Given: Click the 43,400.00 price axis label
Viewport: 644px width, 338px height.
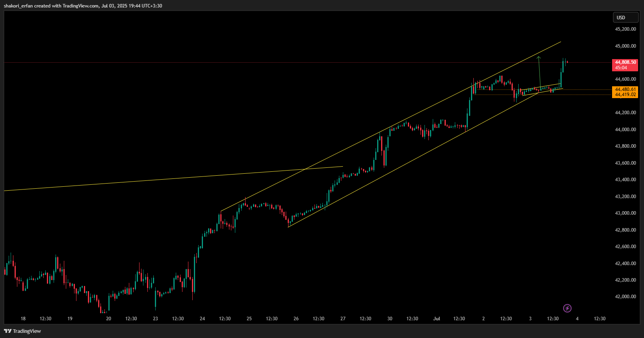Looking at the screenshot, I should tap(625, 180).
